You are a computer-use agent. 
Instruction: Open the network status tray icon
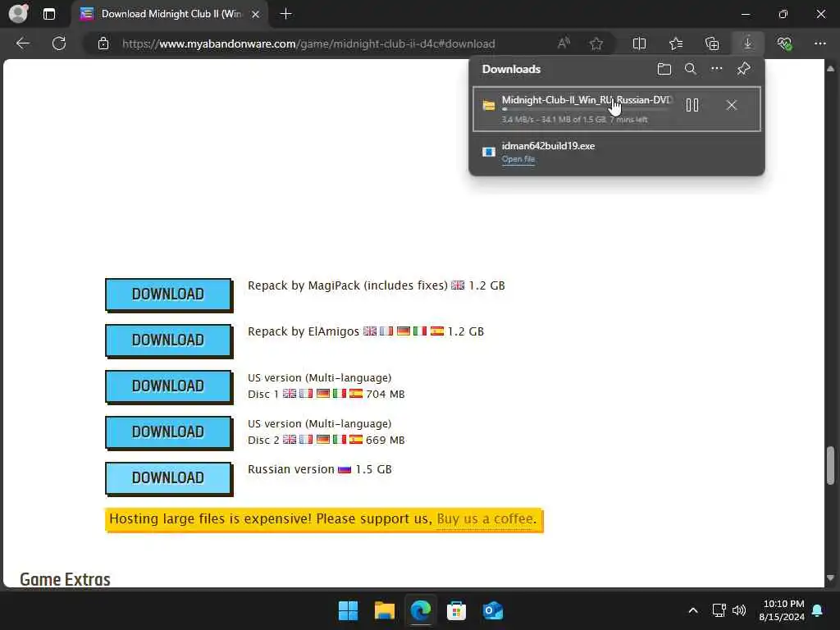click(719, 610)
